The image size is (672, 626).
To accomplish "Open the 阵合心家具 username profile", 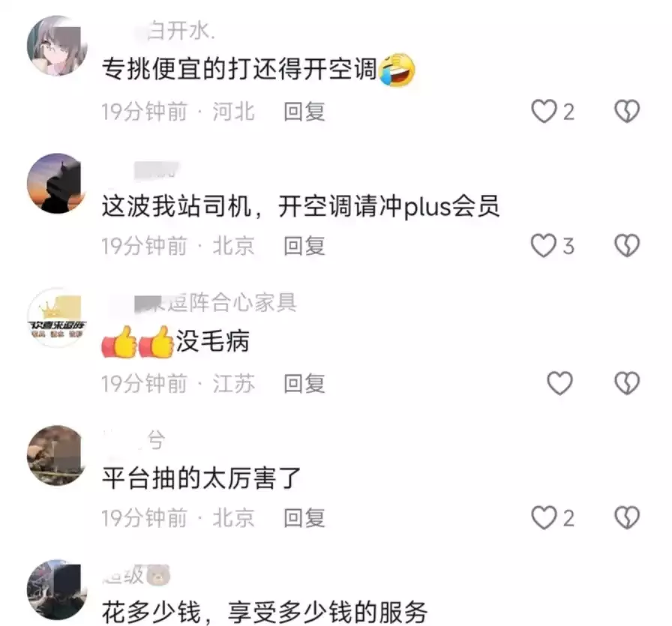I will pyautogui.click(x=215, y=303).
